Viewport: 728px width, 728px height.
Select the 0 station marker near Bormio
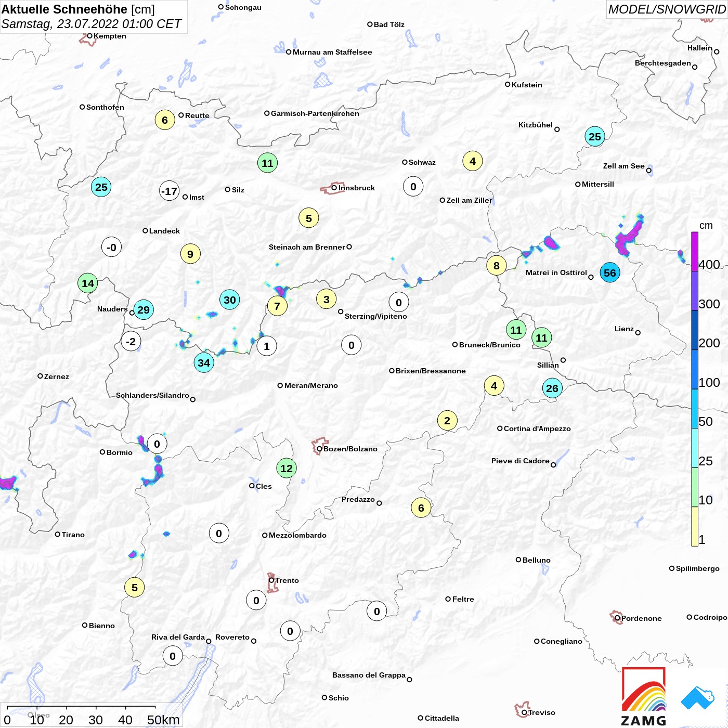(157, 444)
